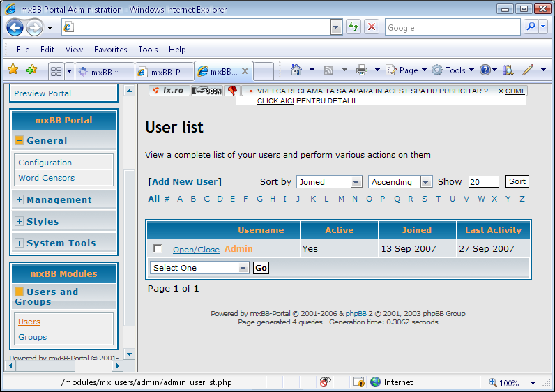Click the red Stop loading icon
Image resolution: width=555 pixels, height=392 pixels.
[x=372, y=27]
